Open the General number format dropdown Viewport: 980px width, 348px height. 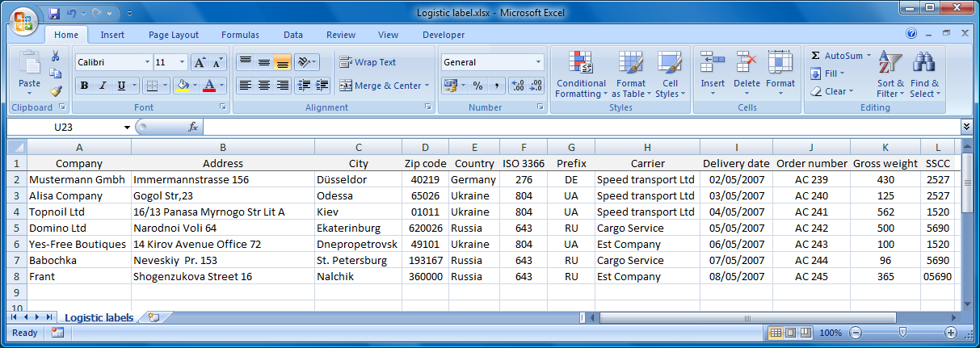tap(539, 62)
